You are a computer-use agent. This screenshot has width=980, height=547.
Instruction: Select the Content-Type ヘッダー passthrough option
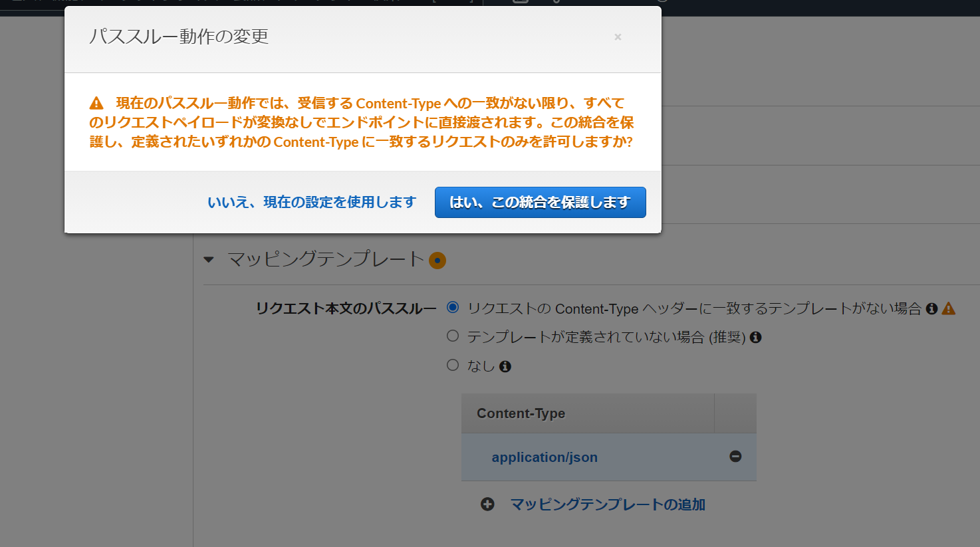(453, 308)
